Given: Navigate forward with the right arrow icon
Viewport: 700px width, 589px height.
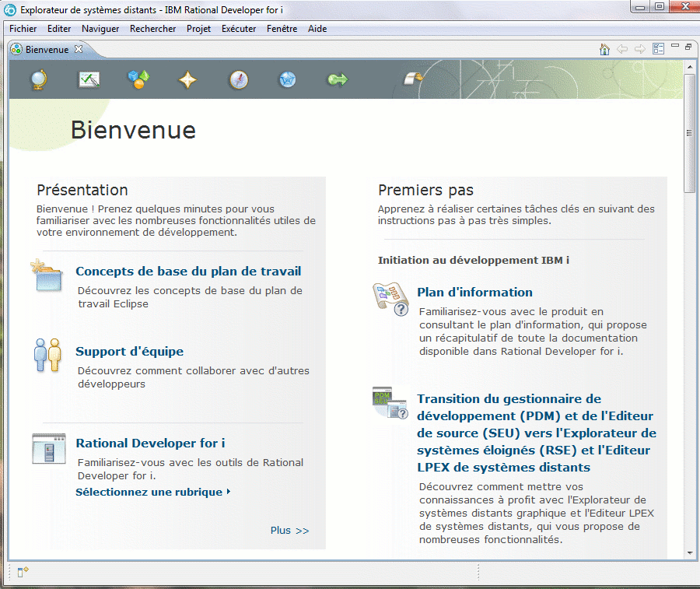Looking at the screenshot, I should [x=640, y=49].
